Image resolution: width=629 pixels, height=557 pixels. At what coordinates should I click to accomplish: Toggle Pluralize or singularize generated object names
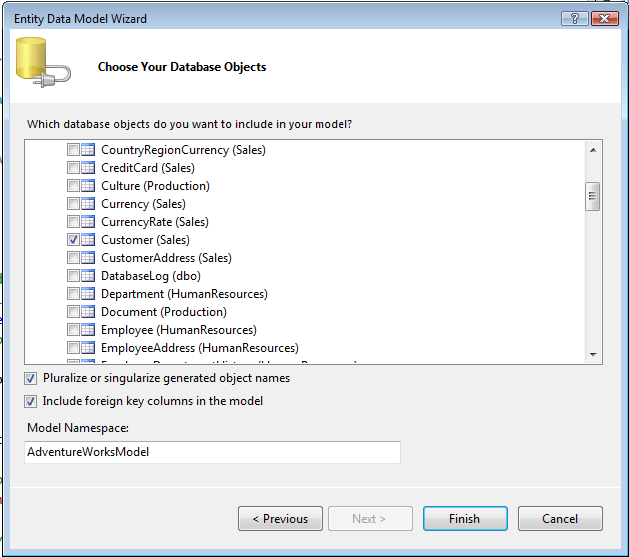[x=30, y=378]
